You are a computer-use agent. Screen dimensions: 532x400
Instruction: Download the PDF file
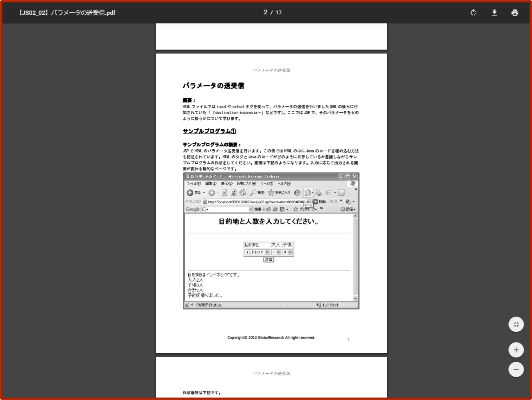pos(494,13)
